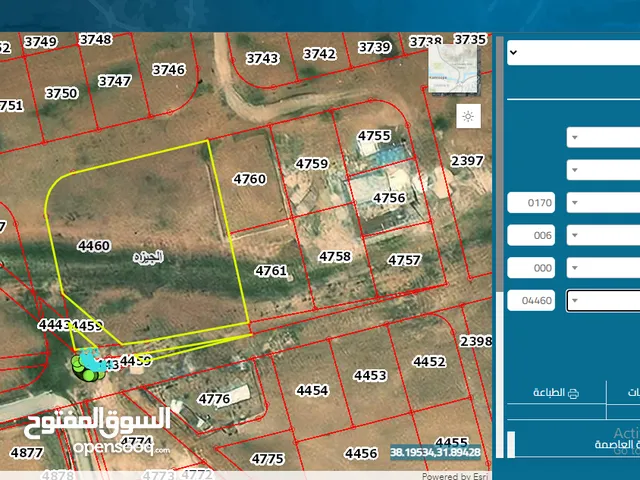Select parcel 4453 on the map
The image size is (640, 480).
[x=370, y=376]
